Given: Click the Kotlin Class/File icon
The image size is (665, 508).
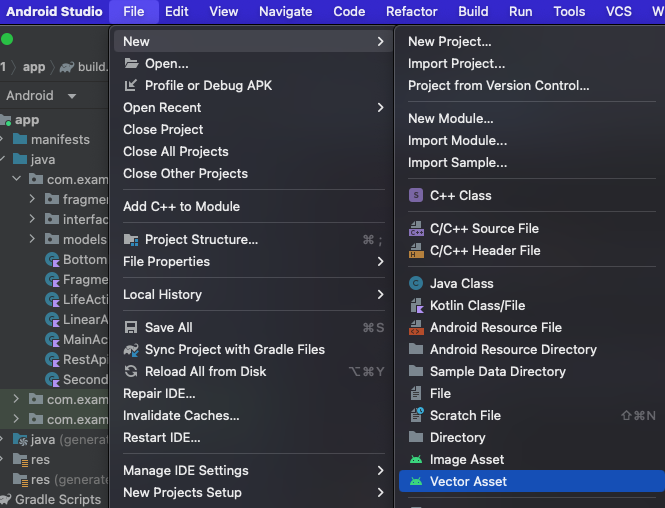Looking at the screenshot, I should point(416,305).
